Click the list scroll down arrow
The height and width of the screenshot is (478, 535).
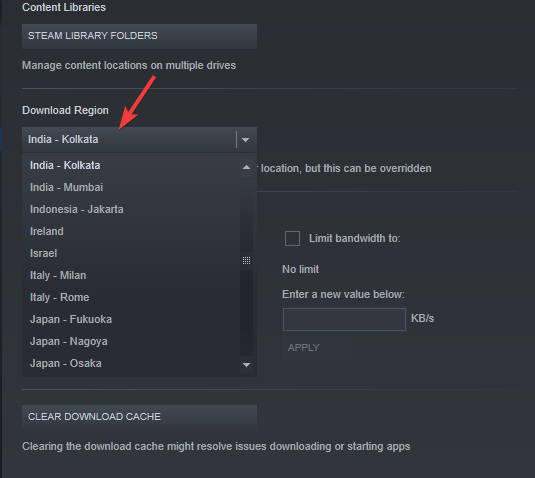pyautogui.click(x=246, y=365)
